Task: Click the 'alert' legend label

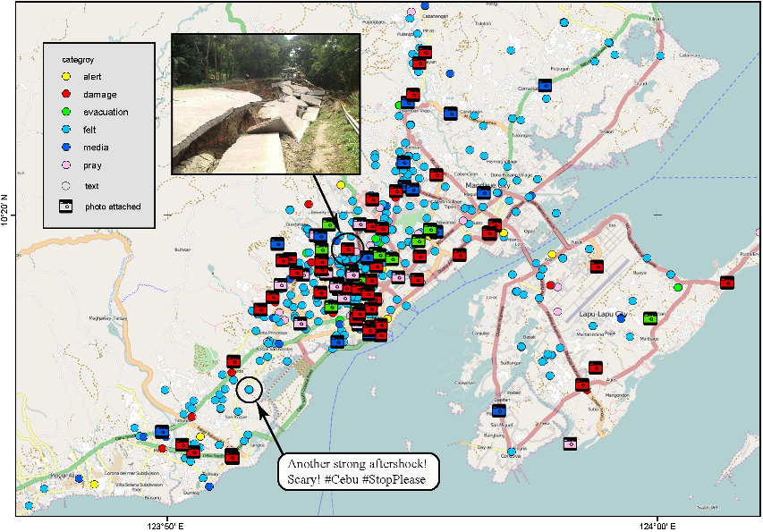Action: pyautogui.click(x=92, y=77)
